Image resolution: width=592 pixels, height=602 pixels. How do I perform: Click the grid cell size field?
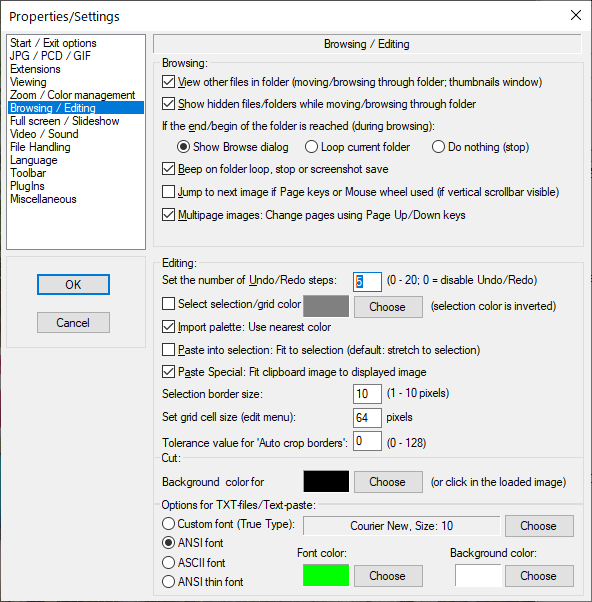click(x=367, y=418)
